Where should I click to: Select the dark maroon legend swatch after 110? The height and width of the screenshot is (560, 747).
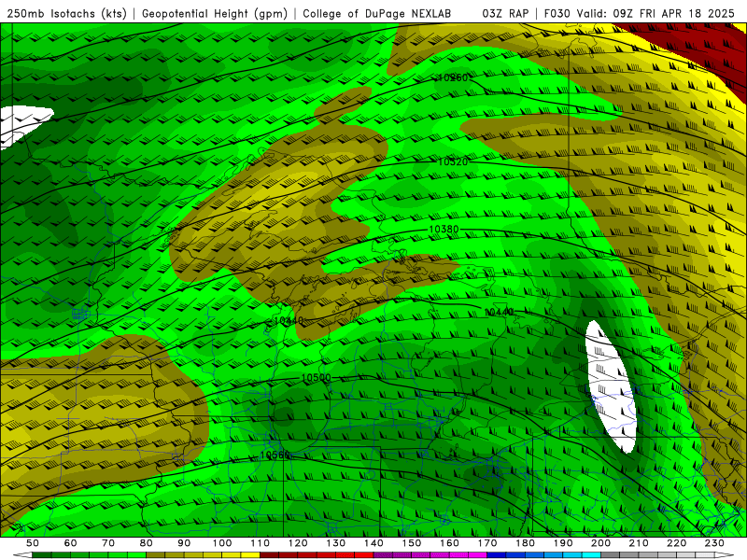point(269,555)
